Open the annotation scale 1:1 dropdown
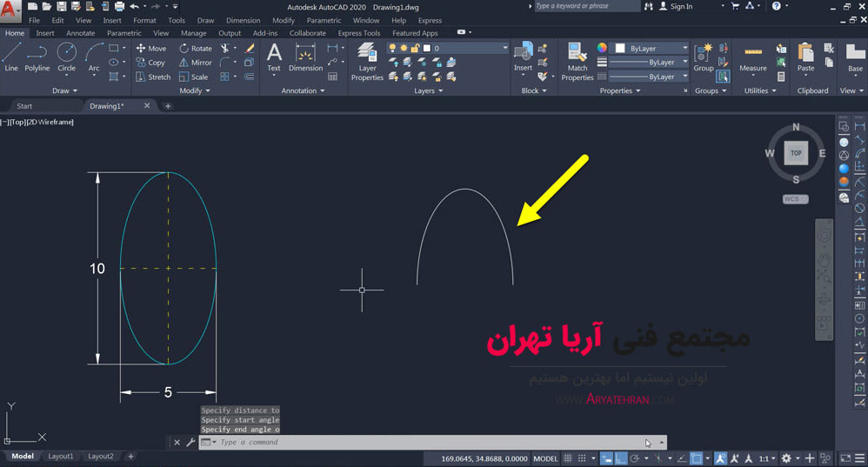 click(767, 458)
